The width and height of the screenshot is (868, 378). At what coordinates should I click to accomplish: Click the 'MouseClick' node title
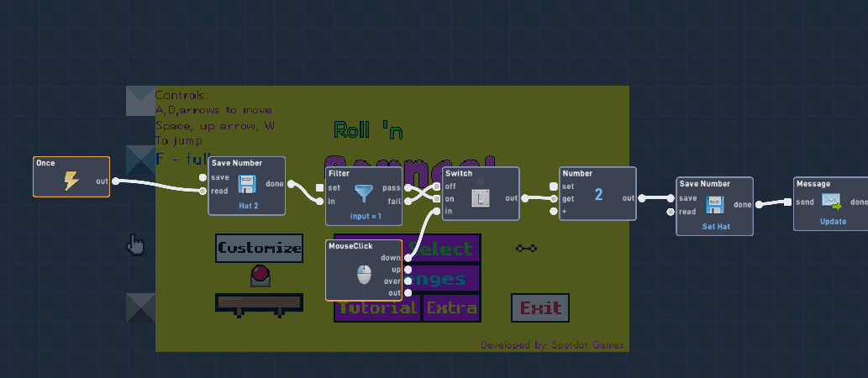(351, 246)
